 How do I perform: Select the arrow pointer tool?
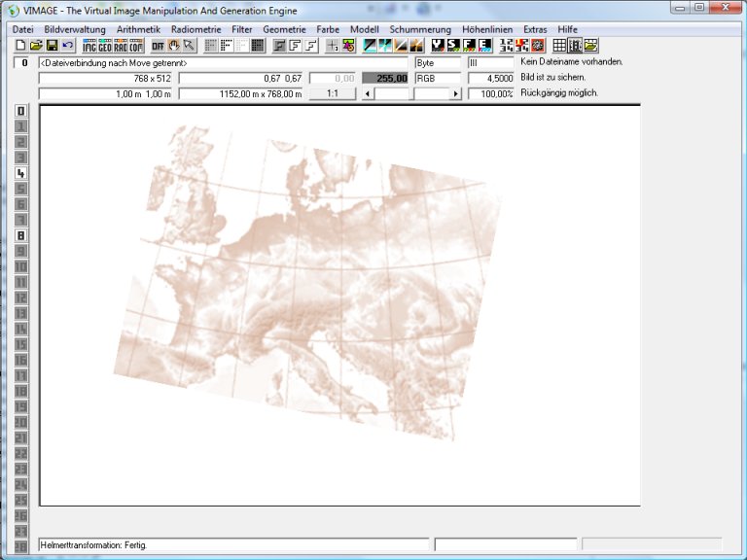[189, 46]
